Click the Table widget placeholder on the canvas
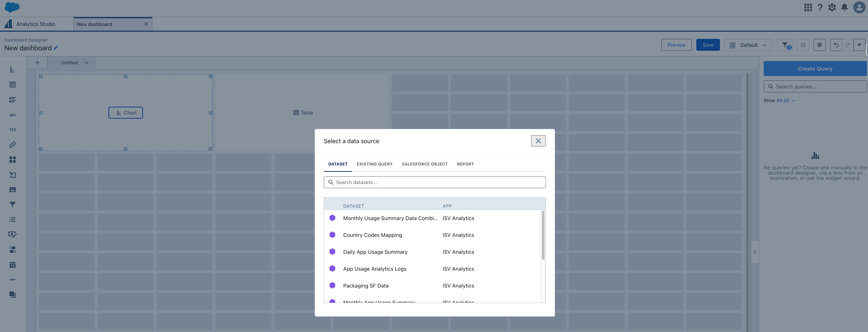This screenshot has width=868, height=332. pos(303,113)
